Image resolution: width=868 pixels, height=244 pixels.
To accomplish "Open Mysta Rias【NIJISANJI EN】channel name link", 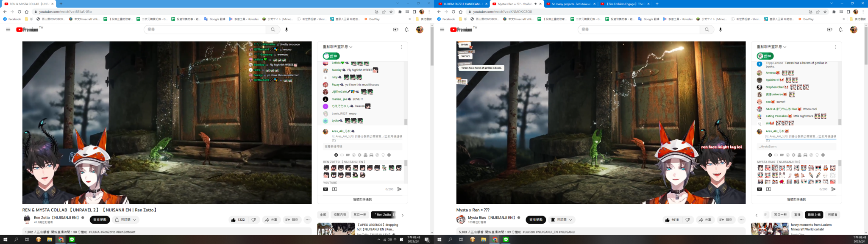I will pos(492,218).
